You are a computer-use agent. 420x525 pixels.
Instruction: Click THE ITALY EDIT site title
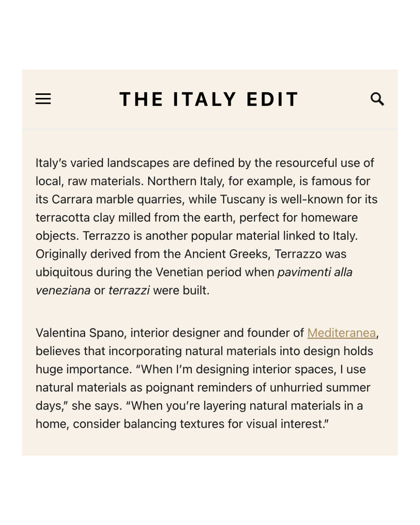click(209, 99)
